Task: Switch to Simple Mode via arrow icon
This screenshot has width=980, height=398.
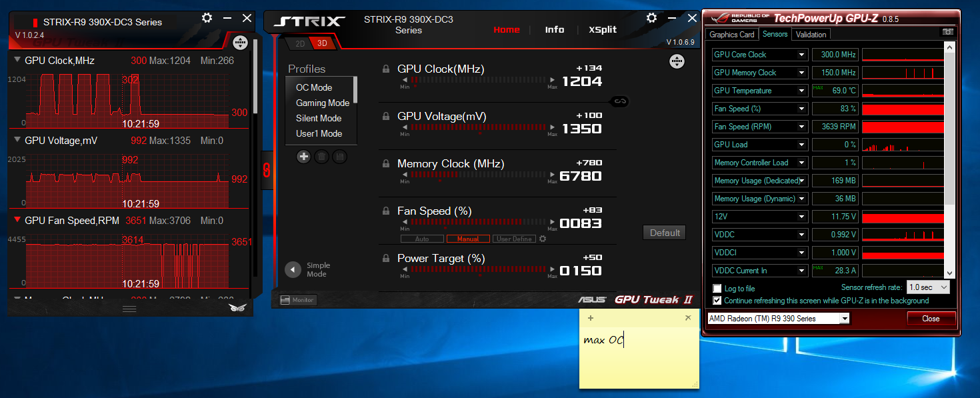Action: (292, 269)
